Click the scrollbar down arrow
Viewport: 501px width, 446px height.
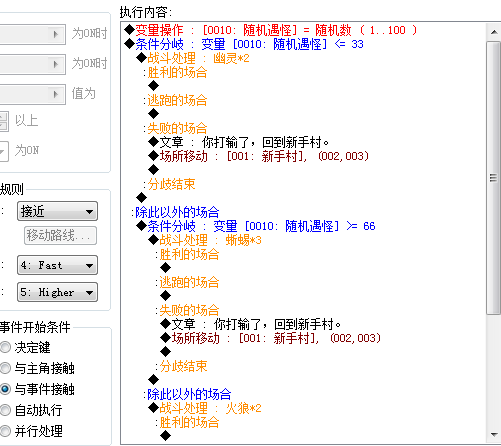click(494, 435)
